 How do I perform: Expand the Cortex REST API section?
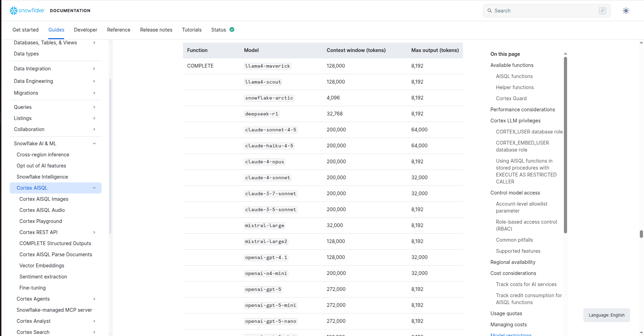point(94,232)
